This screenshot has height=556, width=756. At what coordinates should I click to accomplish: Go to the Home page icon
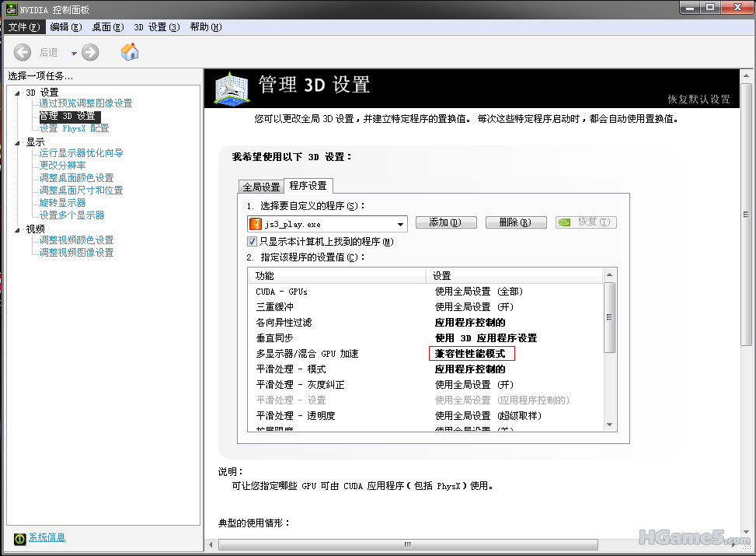coord(130,51)
